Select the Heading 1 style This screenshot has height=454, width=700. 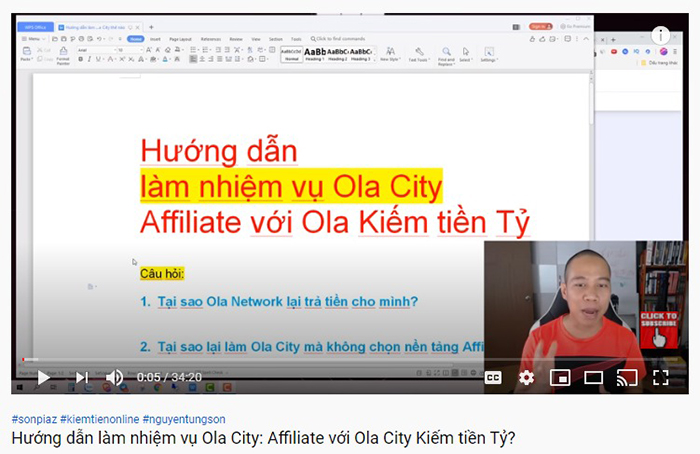pyautogui.click(x=315, y=53)
